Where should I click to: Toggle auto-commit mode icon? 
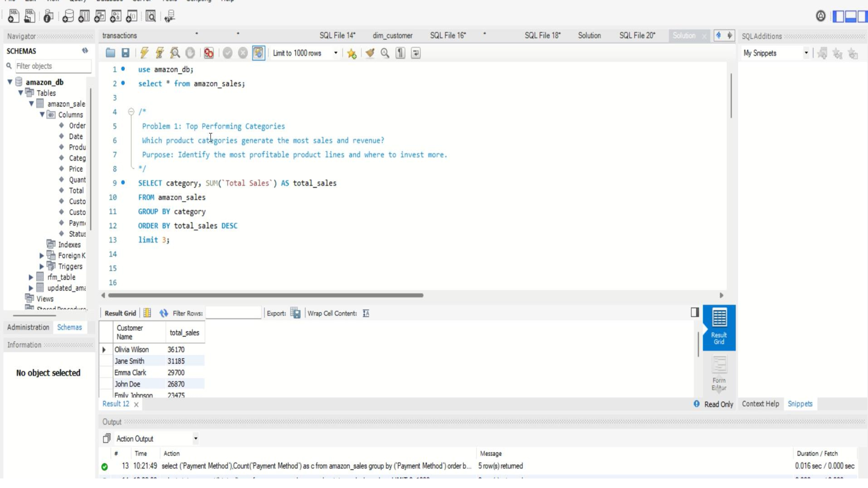pyautogui.click(x=258, y=53)
